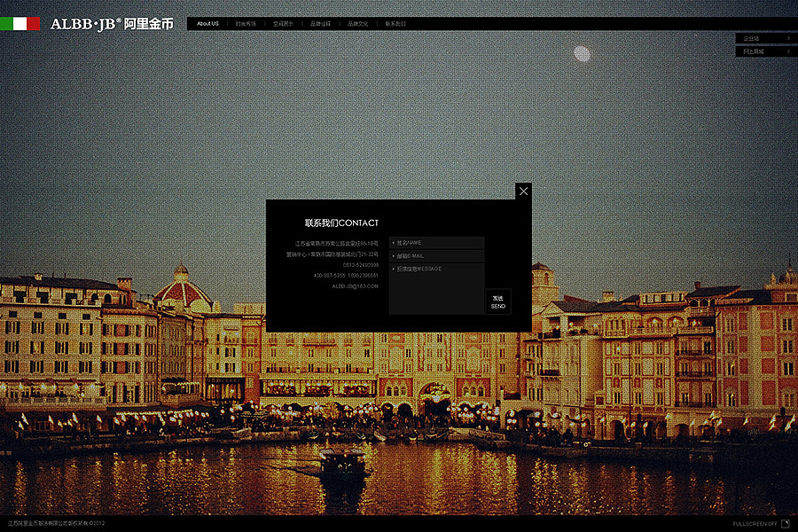Click the 发送 SEND button
Screen dimensions: 798x532
(x=498, y=301)
